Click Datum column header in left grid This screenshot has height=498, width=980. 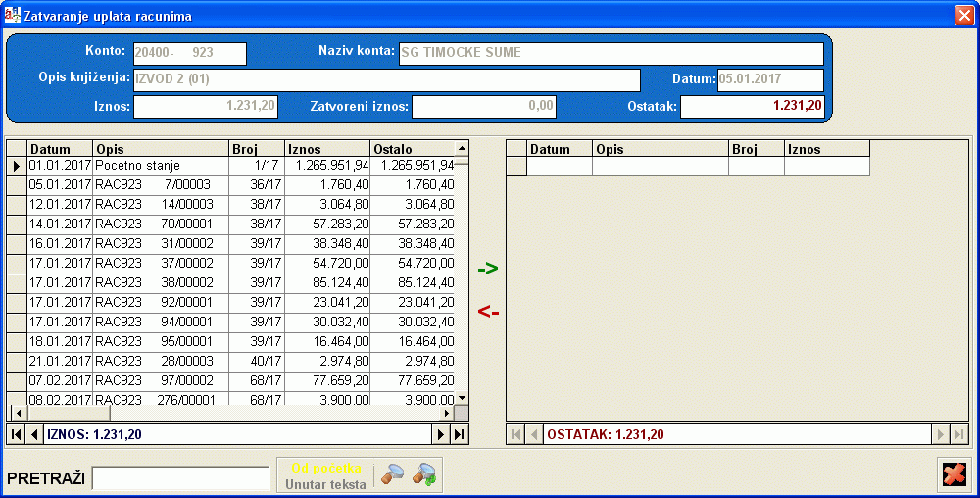[x=60, y=149]
